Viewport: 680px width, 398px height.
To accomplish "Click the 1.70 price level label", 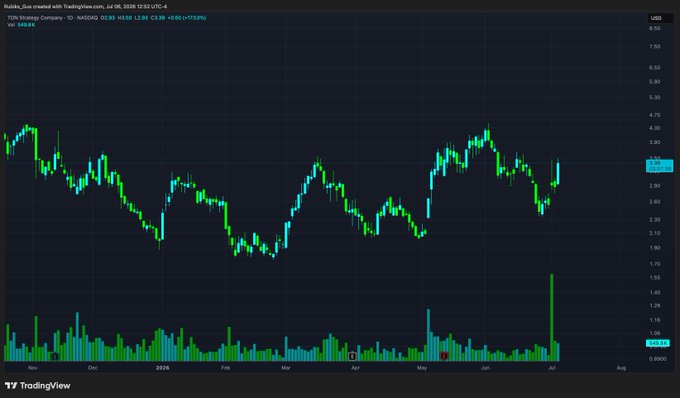I will point(654,264).
